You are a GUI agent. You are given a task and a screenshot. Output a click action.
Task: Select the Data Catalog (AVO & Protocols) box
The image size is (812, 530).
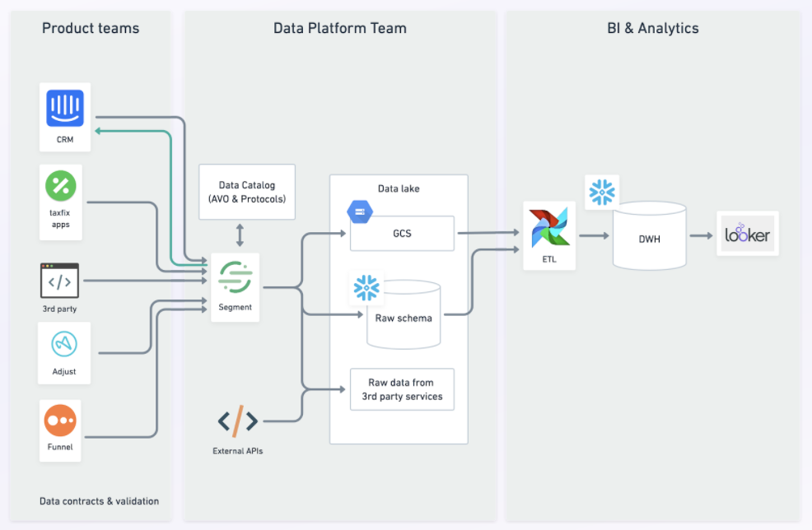pos(247,192)
